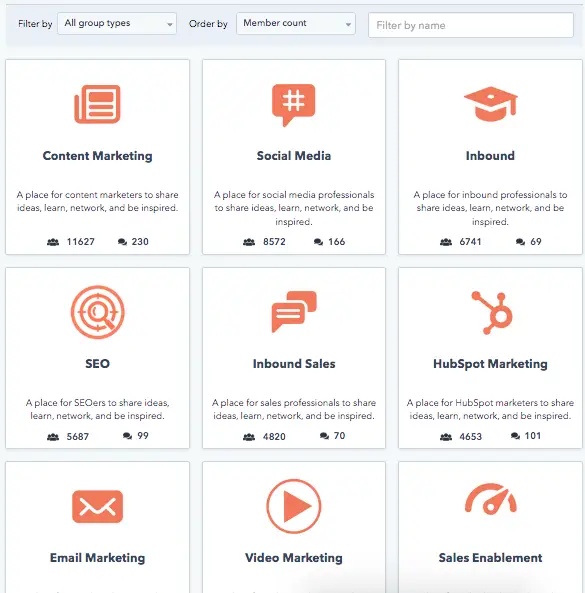The height and width of the screenshot is (593, 585).
Task: Click the Inbound professionals description text
Action: coord(490,208)
